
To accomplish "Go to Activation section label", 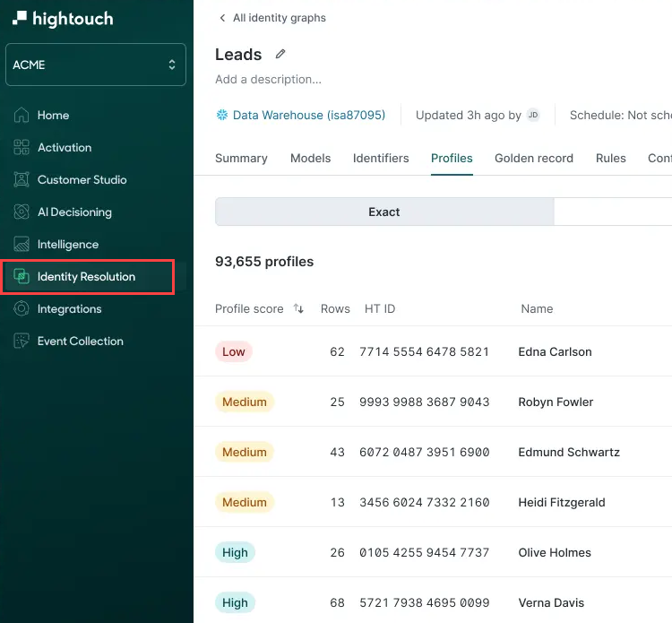I will click(65, 148).
